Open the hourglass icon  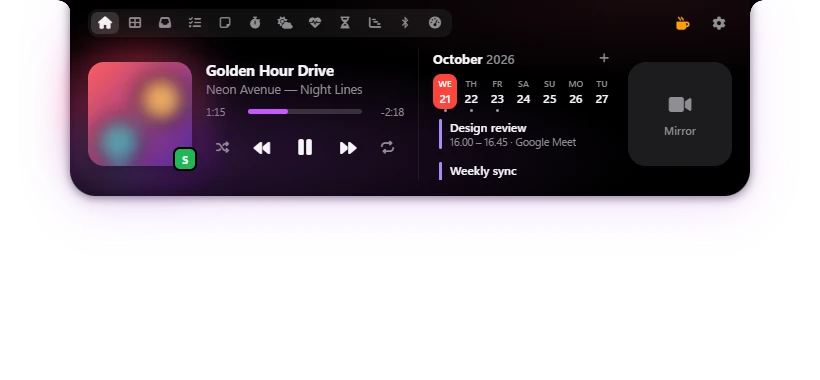[x=345, y=23]
